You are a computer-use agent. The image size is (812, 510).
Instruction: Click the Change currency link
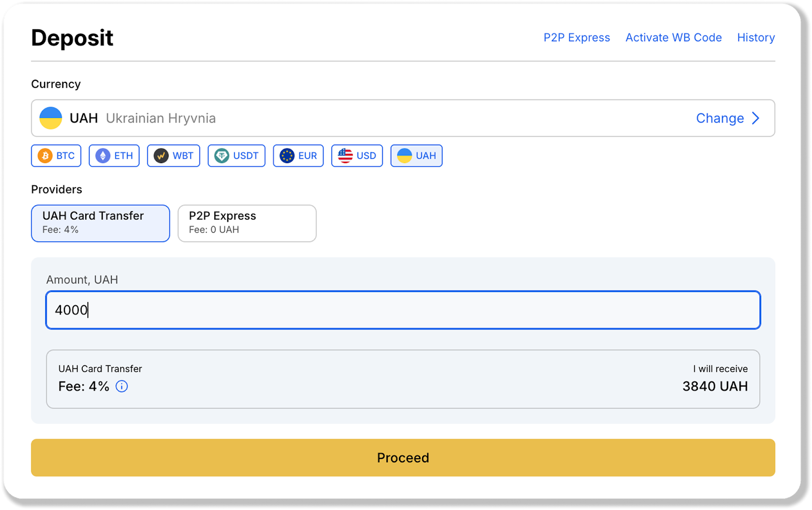720,118
